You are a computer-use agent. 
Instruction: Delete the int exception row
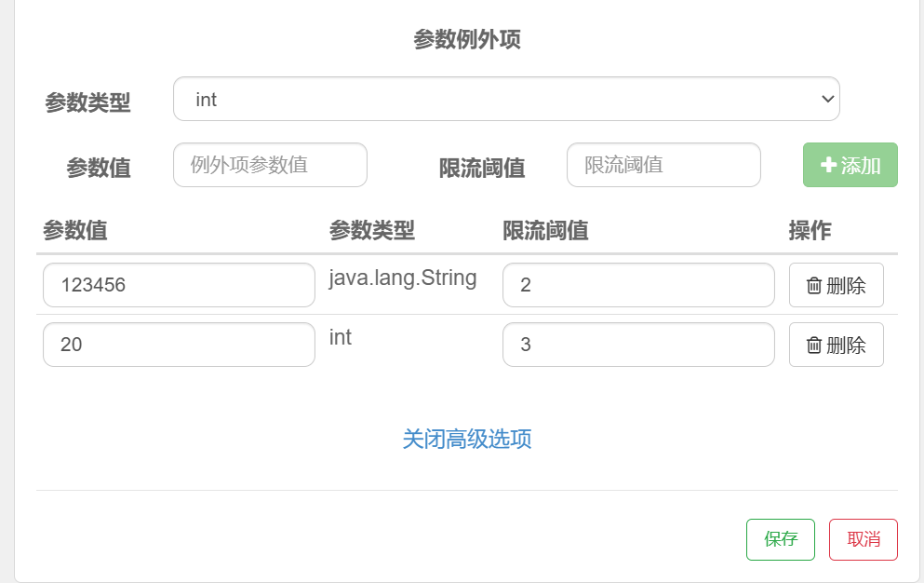coord(837,345)
